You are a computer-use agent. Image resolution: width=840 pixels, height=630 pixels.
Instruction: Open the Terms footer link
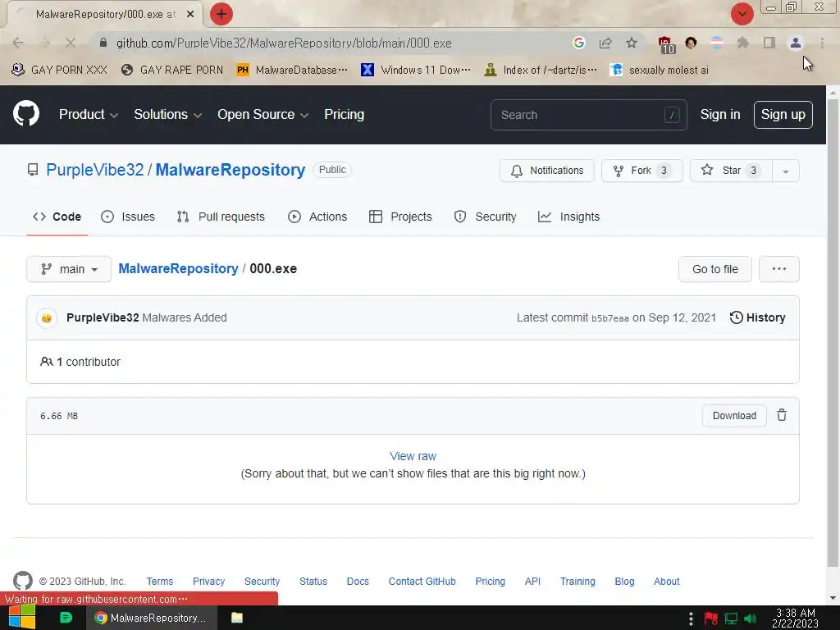coord(160,582)
